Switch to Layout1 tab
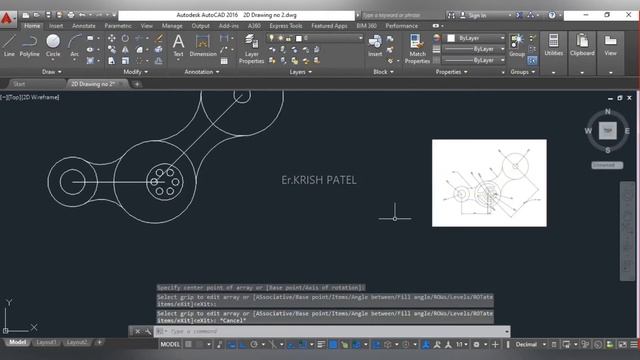 tap(46, 342)
